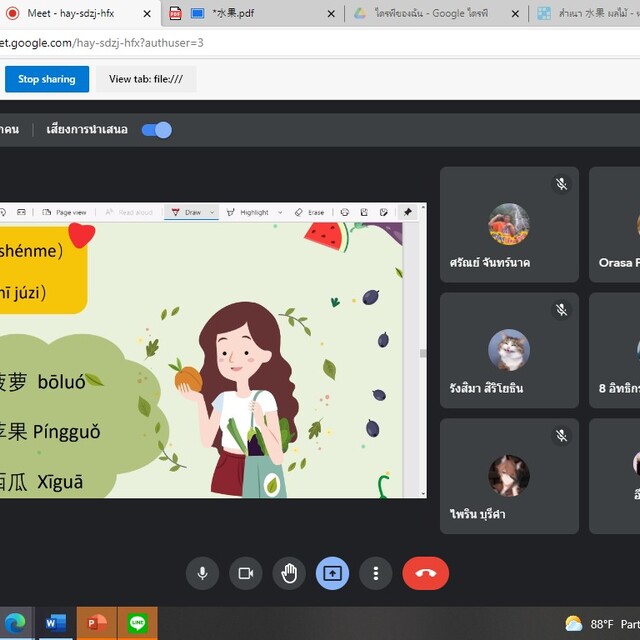Click the present screen icon

tap(332, 573)
